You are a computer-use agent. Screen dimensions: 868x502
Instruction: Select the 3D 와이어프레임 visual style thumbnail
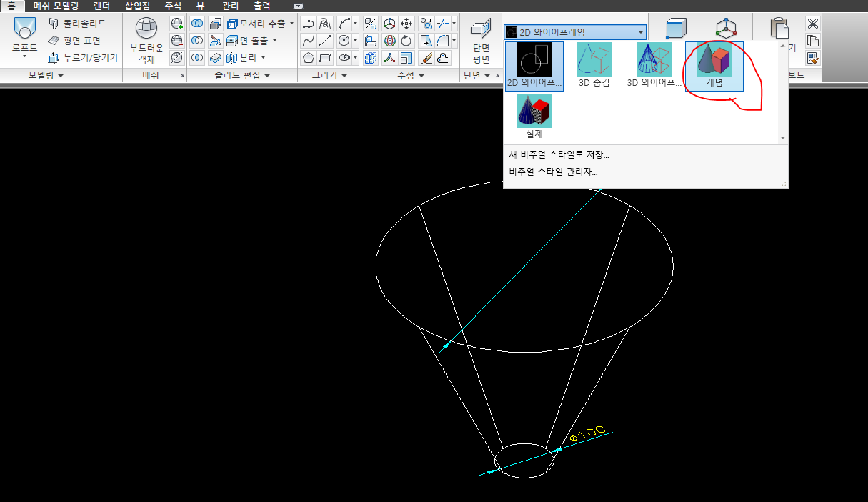click(654, 66)
